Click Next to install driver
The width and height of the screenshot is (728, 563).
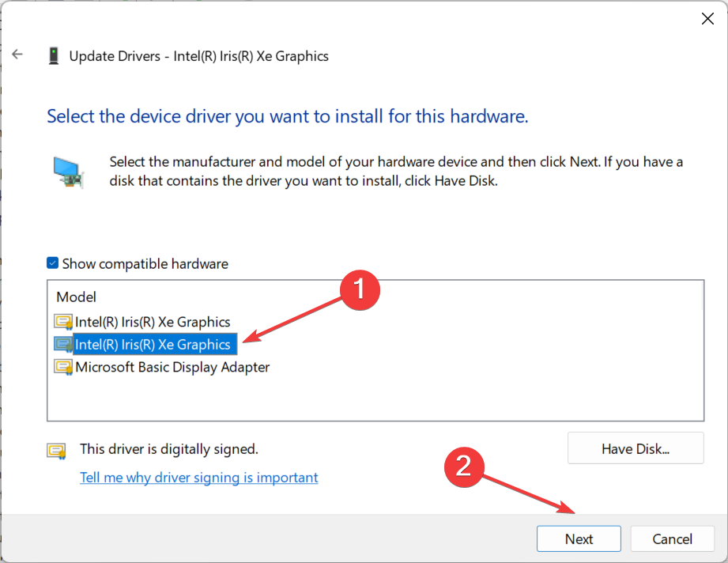point(579,538)
